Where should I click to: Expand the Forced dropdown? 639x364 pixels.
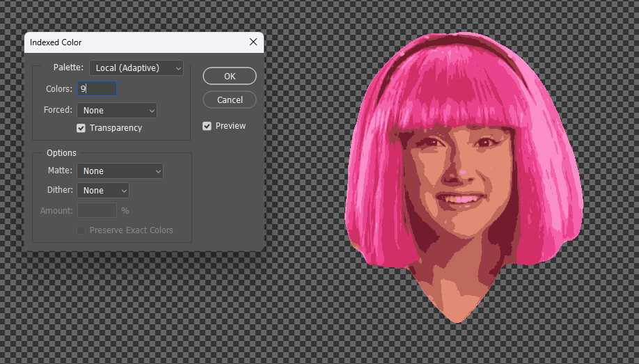click(117, 110)
